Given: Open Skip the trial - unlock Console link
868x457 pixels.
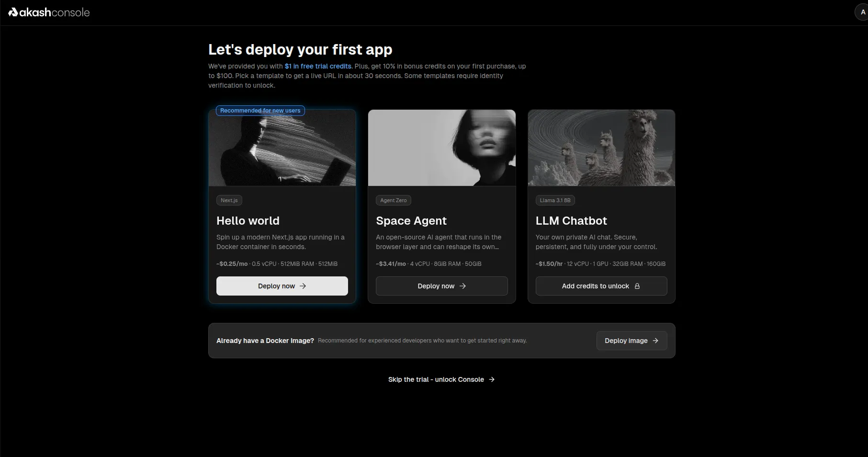Looking at the screenshot, I should coord(441,379).
